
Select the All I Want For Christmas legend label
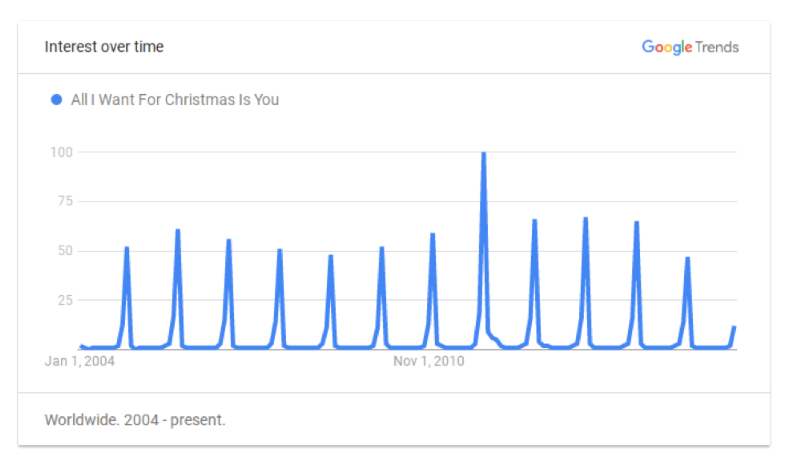(175, 100)
